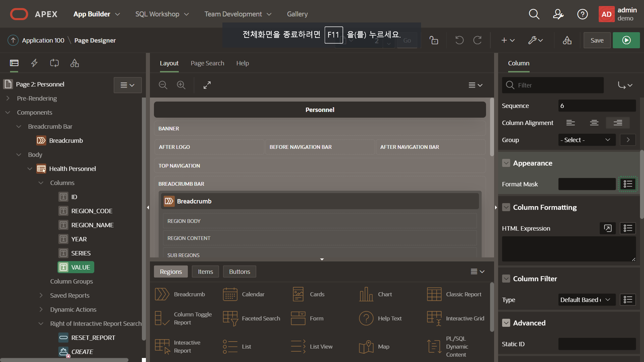
Task: Collapse the Column Formatting section
Action: (x=506, y=207)
